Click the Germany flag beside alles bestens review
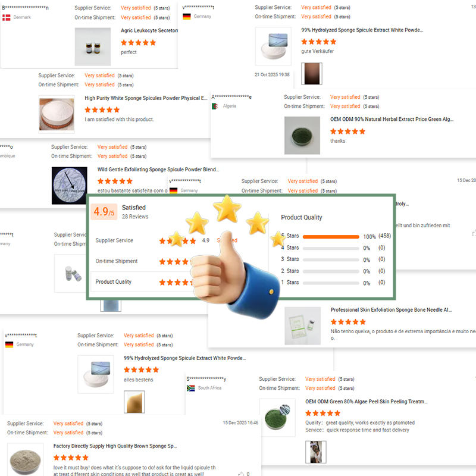This screenshot has width=476, height=476. (9, 345)
